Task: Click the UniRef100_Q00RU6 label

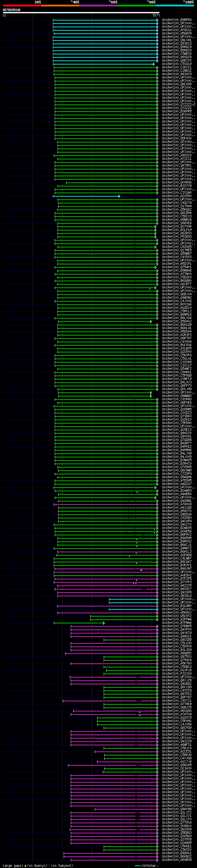Action: click(177, 182)
